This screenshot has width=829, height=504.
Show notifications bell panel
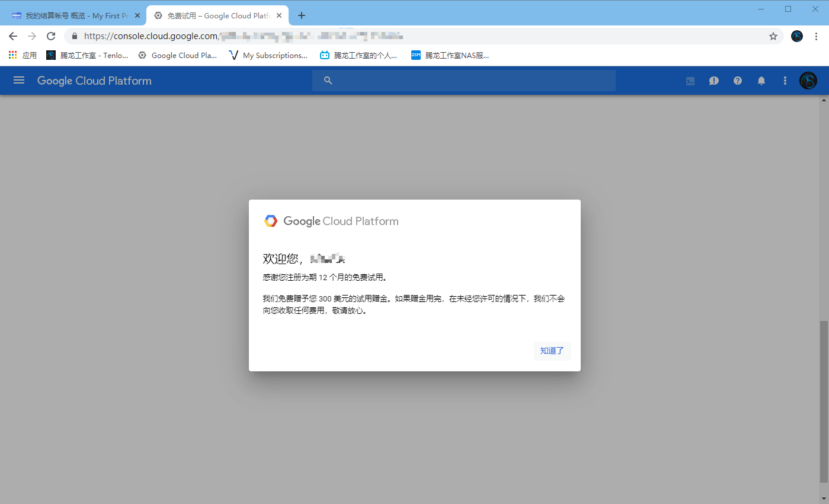[761, 81]
